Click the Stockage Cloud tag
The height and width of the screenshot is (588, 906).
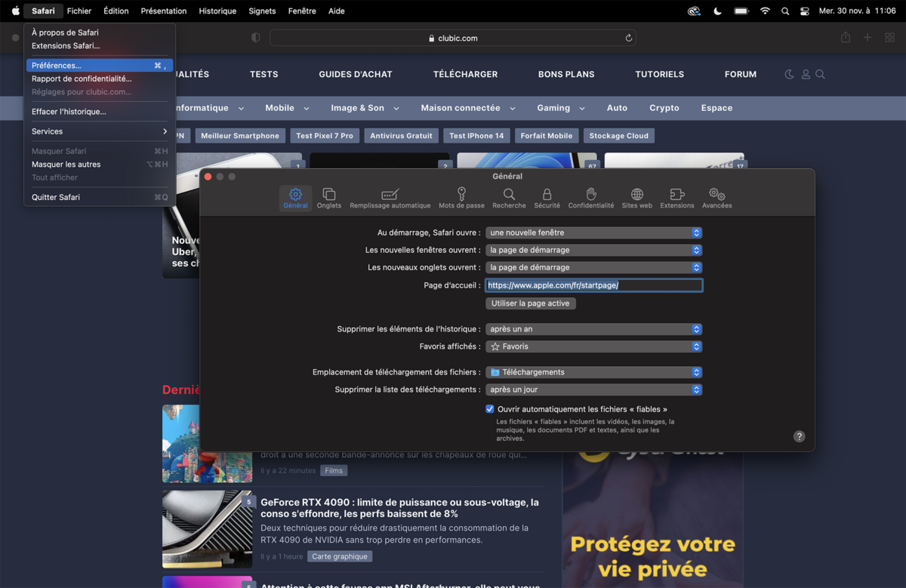point(619,136)
